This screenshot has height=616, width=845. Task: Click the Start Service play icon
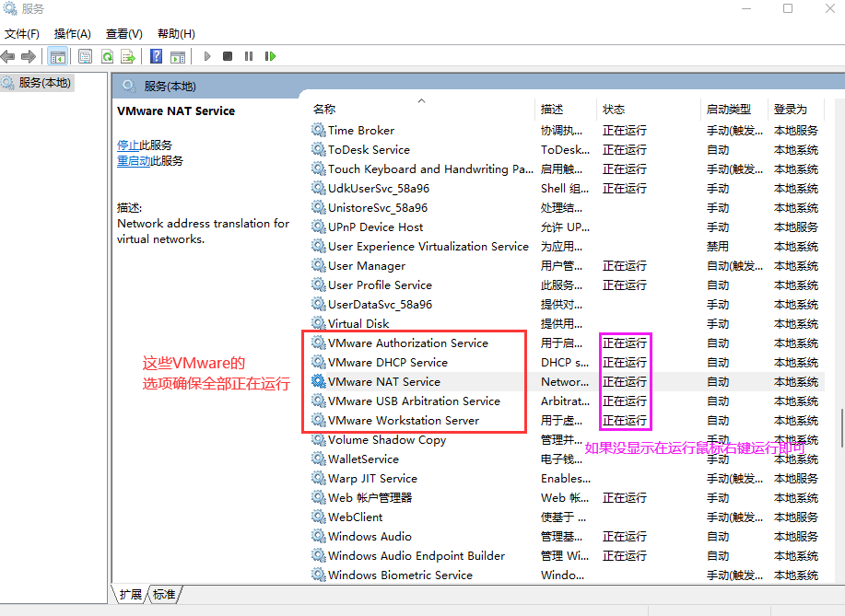pos(207,56)
